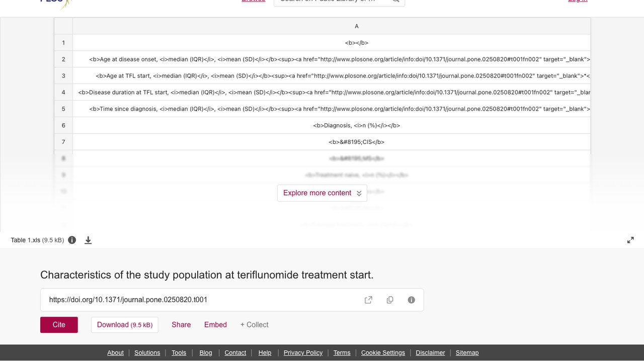Show DOI info with the circled i icon
The height and width of the screenshot is (362, 644).
point(412,300)
